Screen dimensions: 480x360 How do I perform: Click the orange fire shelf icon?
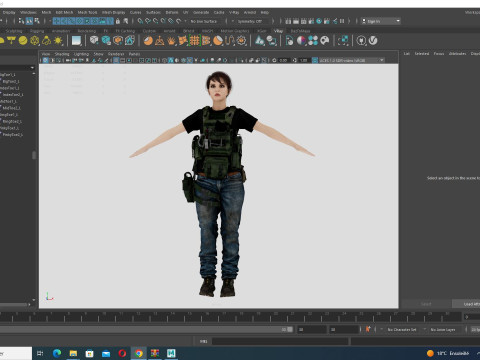tap(171, 41)
